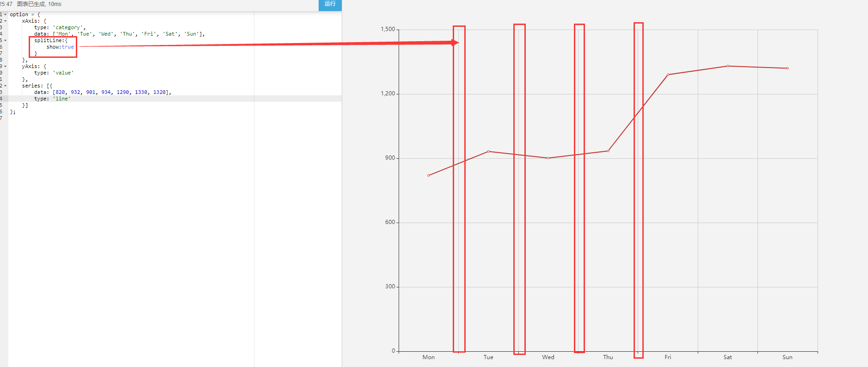The height and width of the screenshot is (367, 868).
Task: Select the Fri data point on line
Action: [x=668, y=75]
